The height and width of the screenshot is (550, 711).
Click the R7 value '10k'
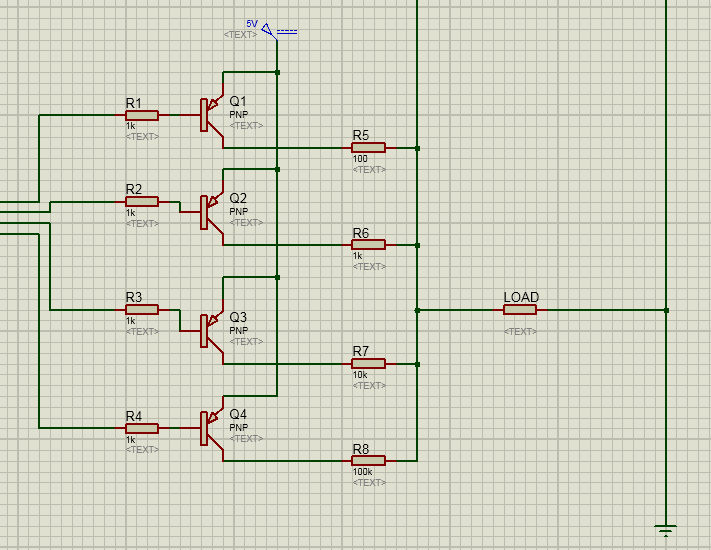pos(360,375)
